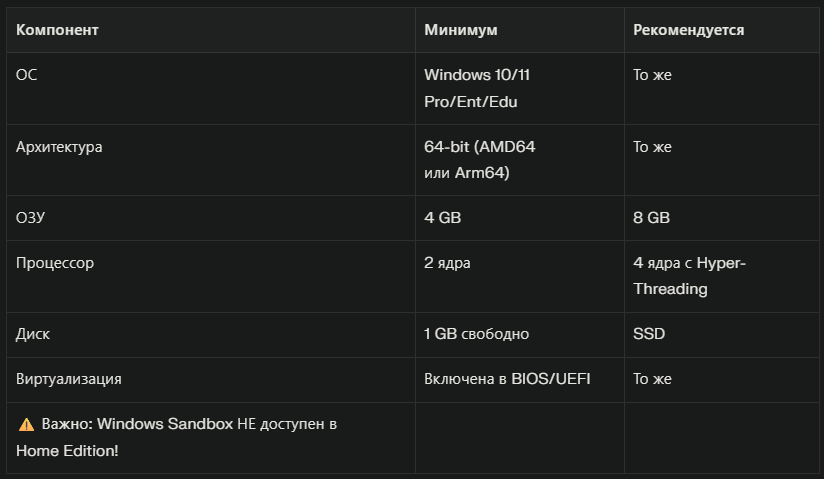
Task: Click the warning triangle icon
Action: 26,425
